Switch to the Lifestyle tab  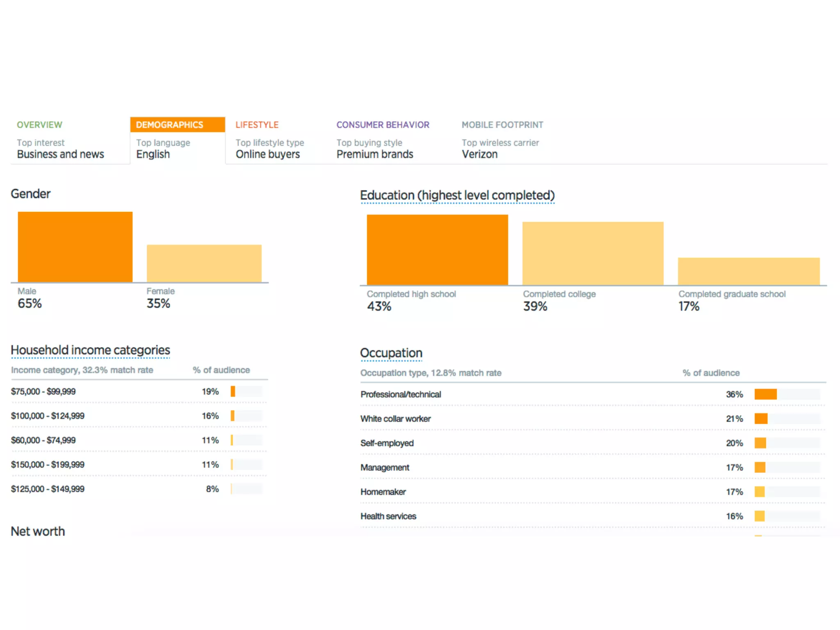click(x=257, y=125)
